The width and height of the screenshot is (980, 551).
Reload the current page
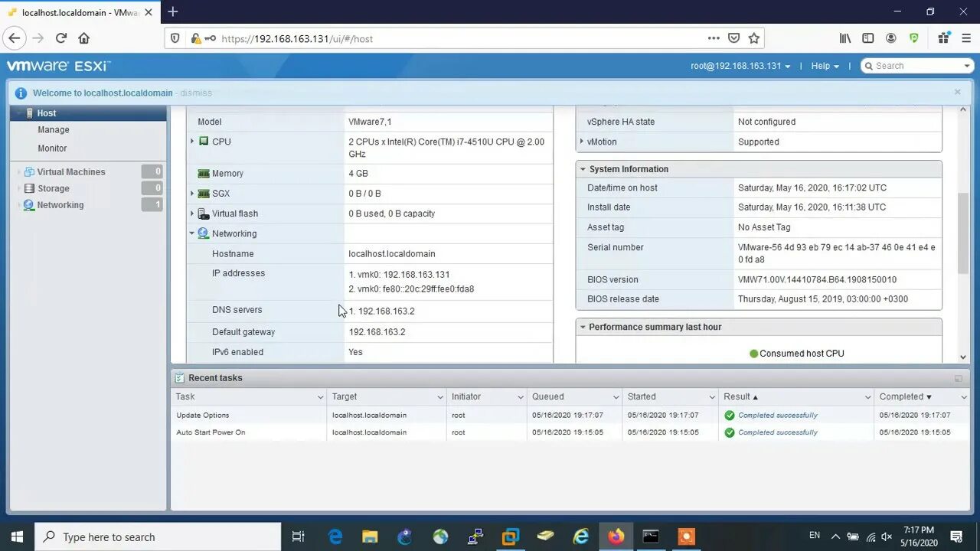tap(61, 38)
